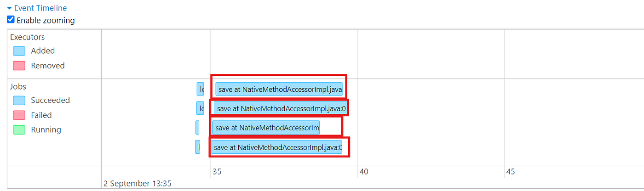Click the Event Timeline link text
Screen dimensions: 644x191
click(x=40, y=8)
